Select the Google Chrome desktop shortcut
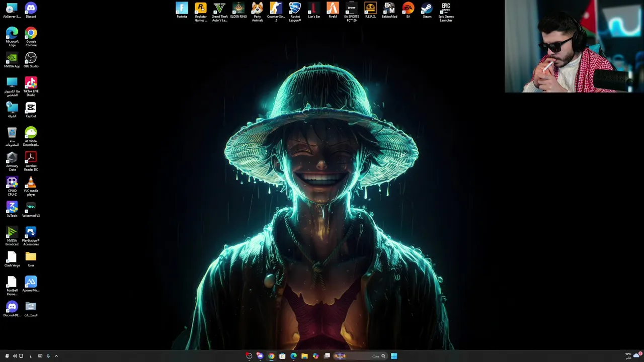The image size is (644, 362). 31,37
